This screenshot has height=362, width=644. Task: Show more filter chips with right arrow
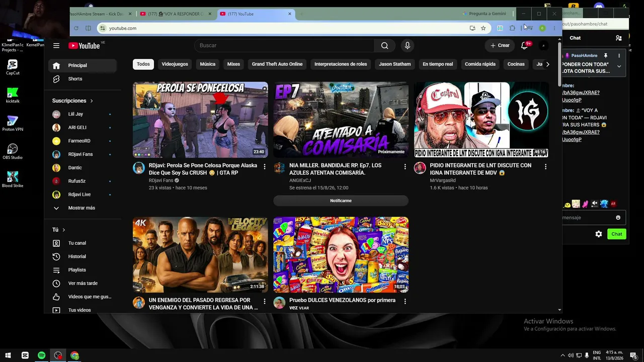click(x=547, y=64)
